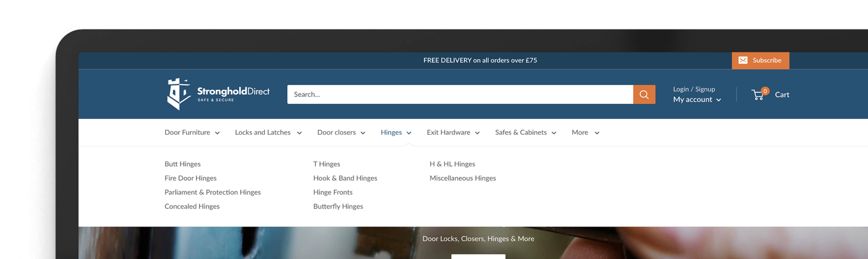Screen dimensions: 868x259
Task: Open the Door closers menu
Action: coord(336,132)
